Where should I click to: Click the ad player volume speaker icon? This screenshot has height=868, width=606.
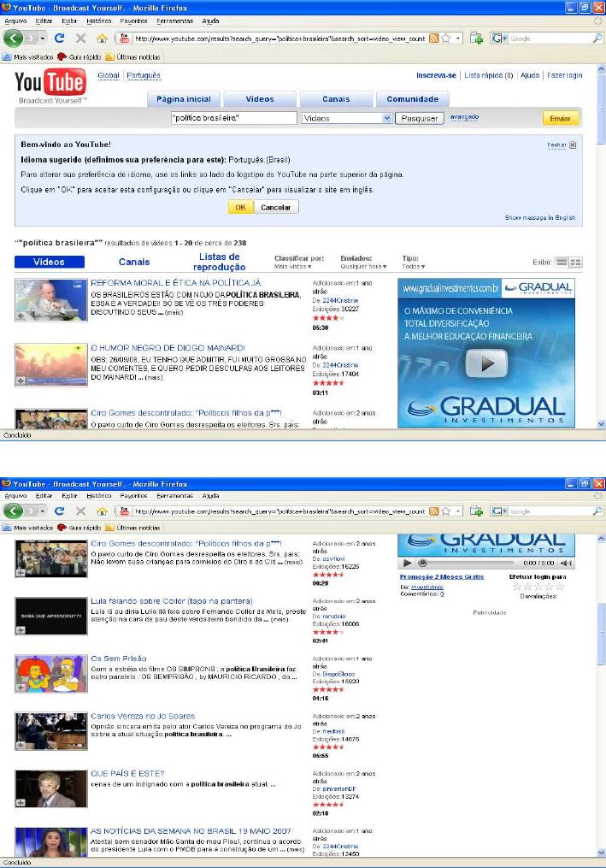tap(567, 563)
